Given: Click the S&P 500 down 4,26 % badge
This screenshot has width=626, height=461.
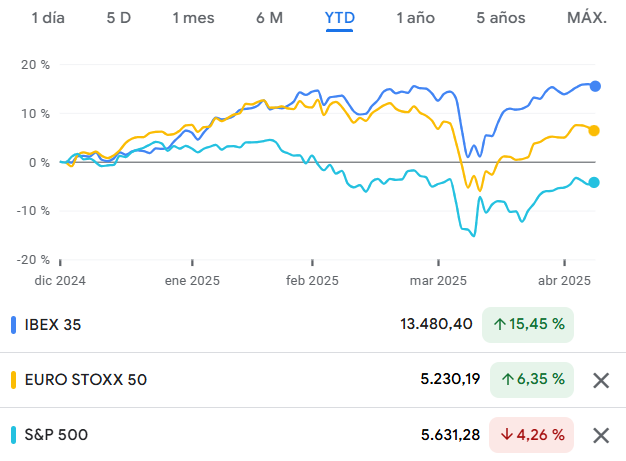Looking at the screenshot, I should point(531,435).
